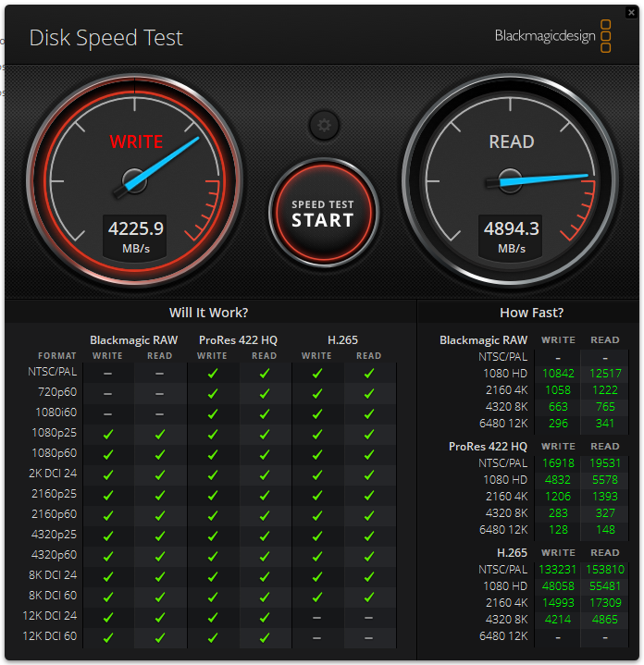Screen dimensions: 644x665
Task: Click ProRes 2160 4K write value 1206
Action: coord(558,496)
